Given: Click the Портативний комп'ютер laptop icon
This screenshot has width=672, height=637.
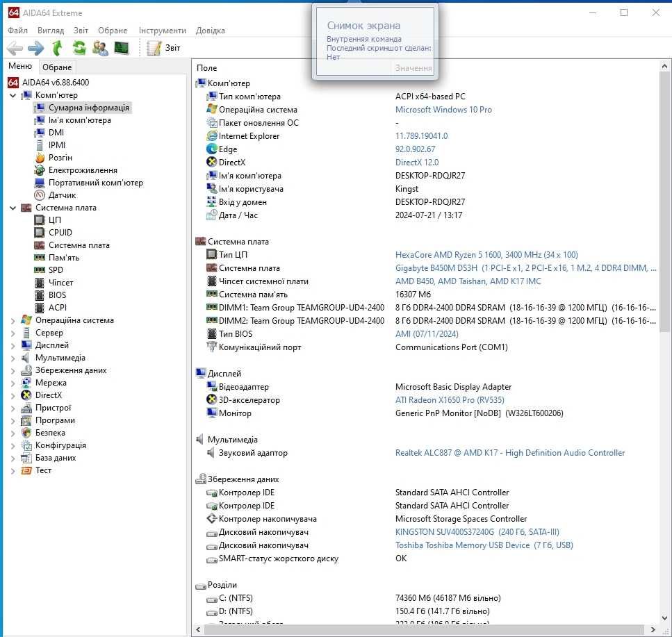Looking at the screenshot, I should point(40,183).
